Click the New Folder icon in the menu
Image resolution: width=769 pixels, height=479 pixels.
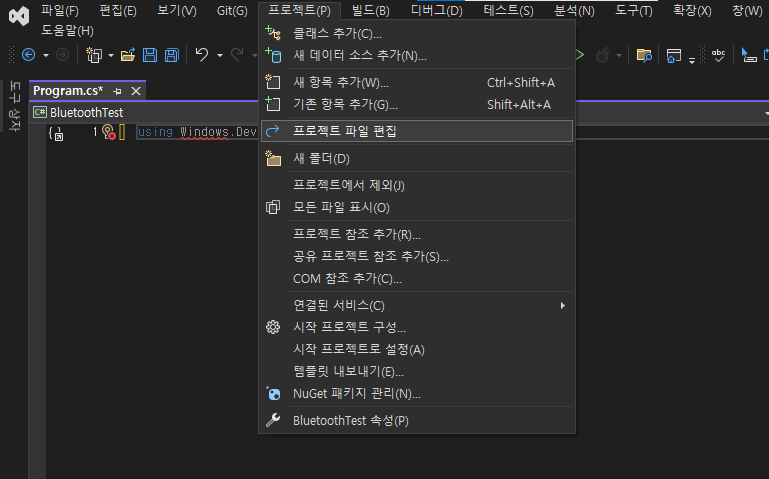[x=273, y=158]
